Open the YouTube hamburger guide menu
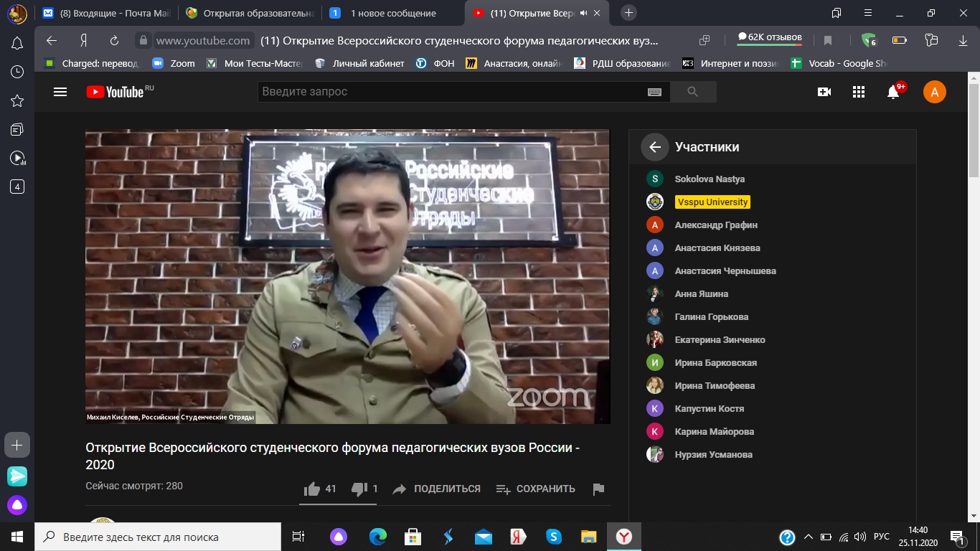The width and height of the screenshot is (980, 551). click(x=60, y=92)
